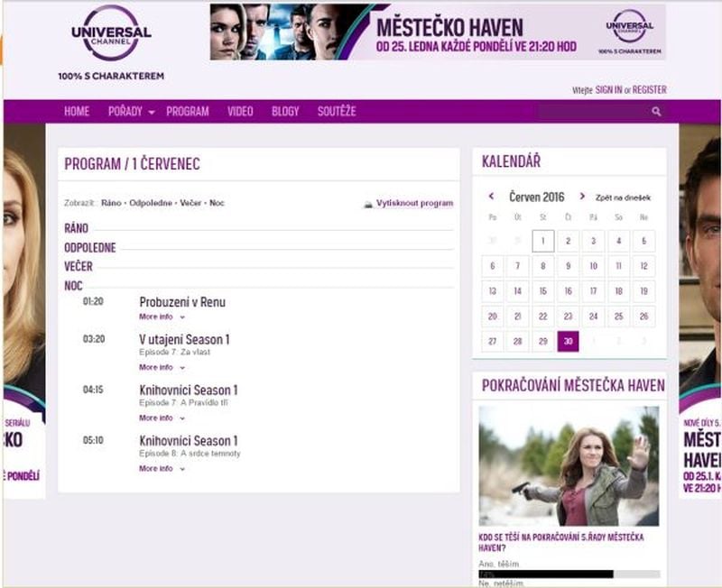
Task: Click the search magnifier icon
Action: click(657, 111)
